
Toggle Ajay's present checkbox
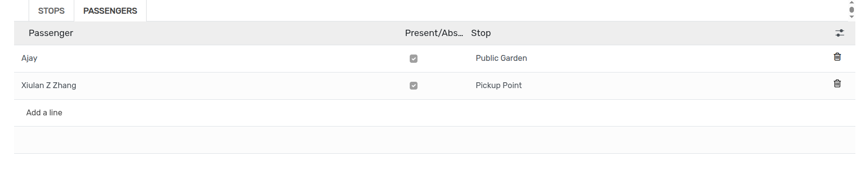[414, 58]
